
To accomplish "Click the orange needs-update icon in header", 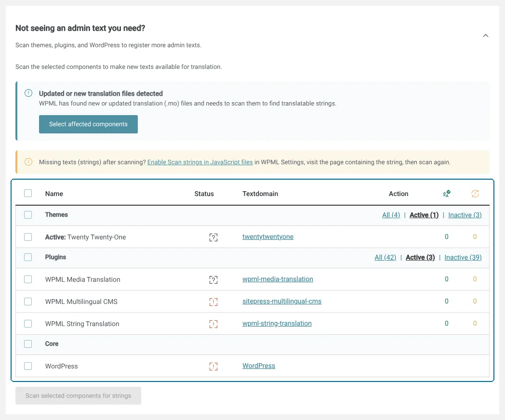I will pyautogui.click(x=475, y=194).
